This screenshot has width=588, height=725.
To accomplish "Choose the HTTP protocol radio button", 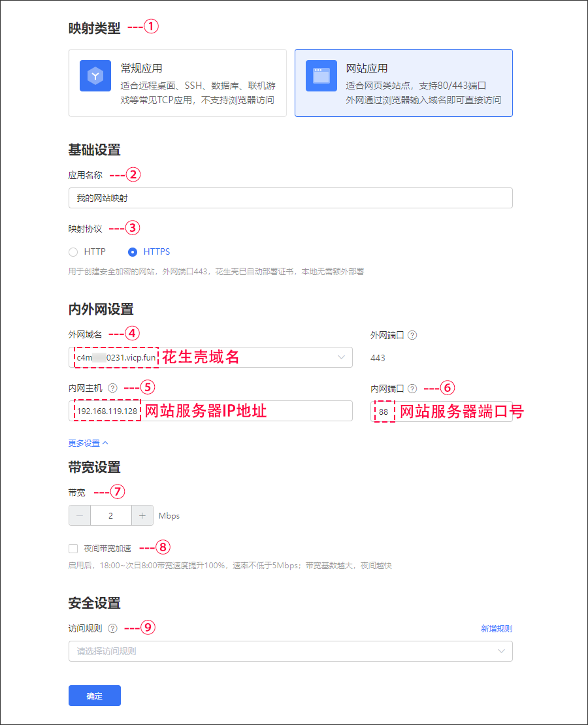I will [73, 252].
